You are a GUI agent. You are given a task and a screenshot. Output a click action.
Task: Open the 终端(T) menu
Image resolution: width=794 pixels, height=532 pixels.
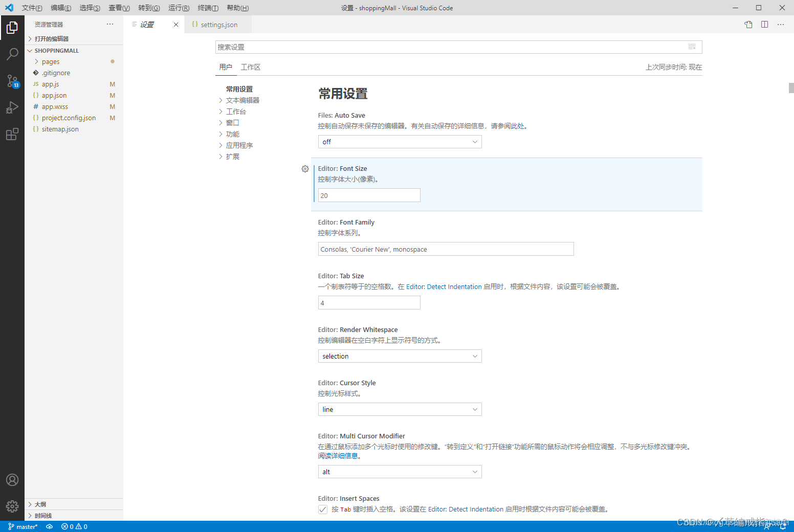pyautogui.click(x=208, y=8)
